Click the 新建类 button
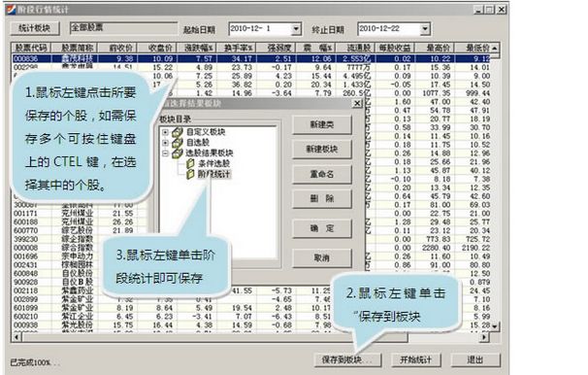This screenshot has height=375, width=588. point(322,124)
